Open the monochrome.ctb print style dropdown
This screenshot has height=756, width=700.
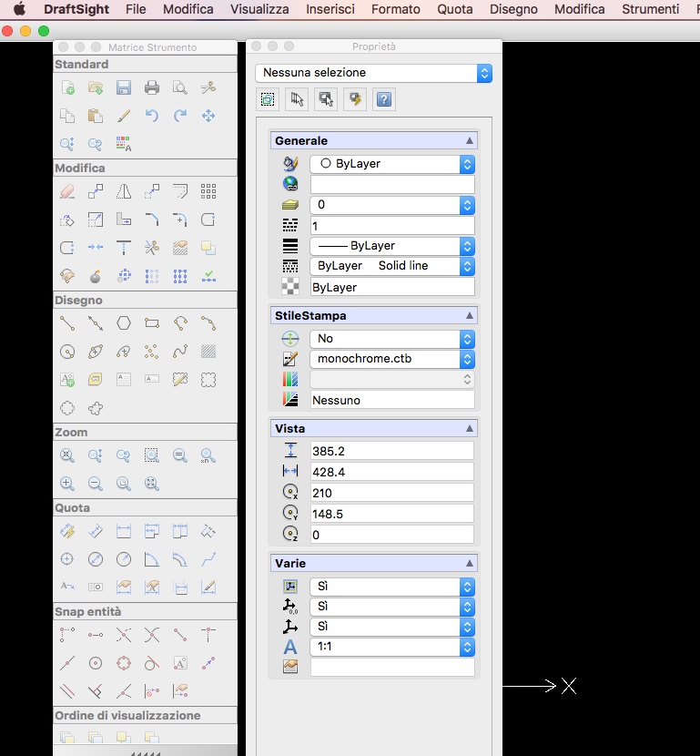coord(392,359)
